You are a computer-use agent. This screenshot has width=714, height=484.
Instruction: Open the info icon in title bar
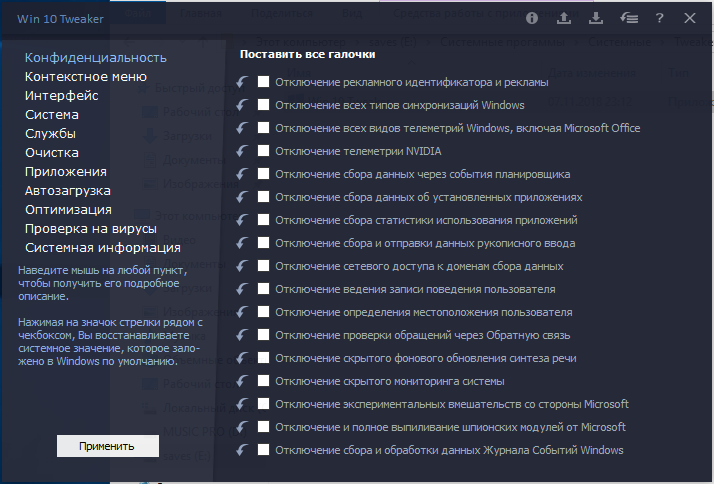pos(532,18)
